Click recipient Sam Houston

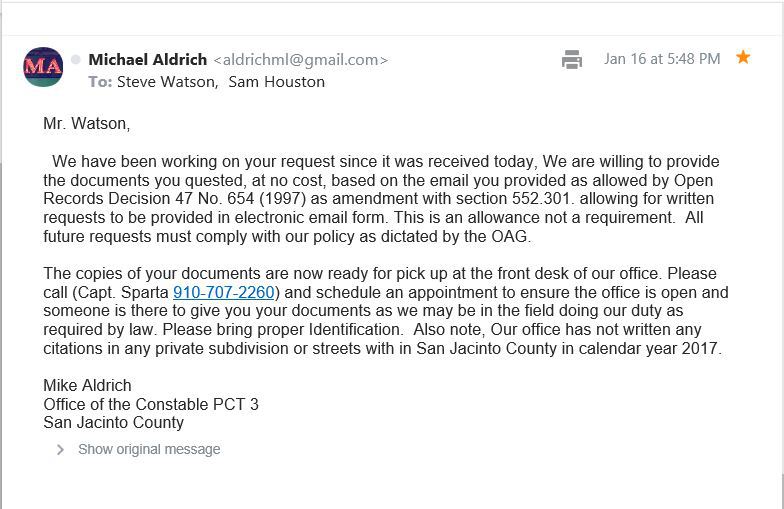click(x=277, y=82)
